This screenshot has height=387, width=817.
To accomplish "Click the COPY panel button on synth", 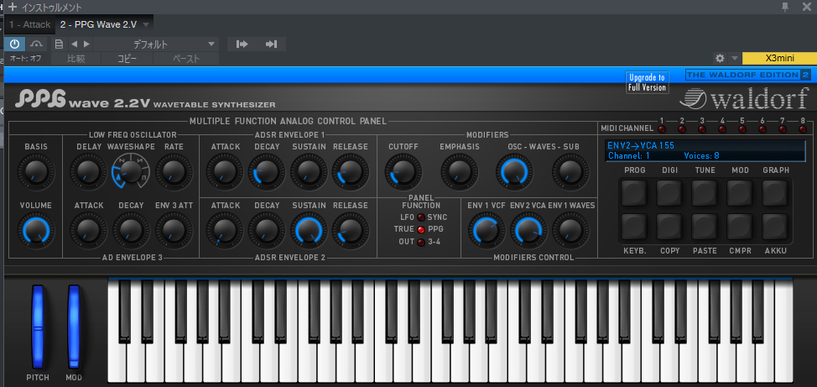I will click(x=670, y=227).
